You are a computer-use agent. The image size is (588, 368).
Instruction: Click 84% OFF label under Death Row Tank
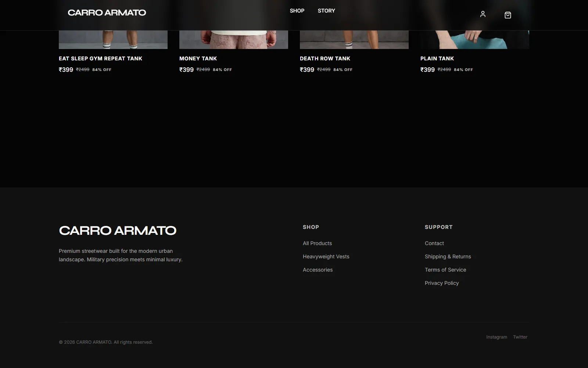(343, 70)
